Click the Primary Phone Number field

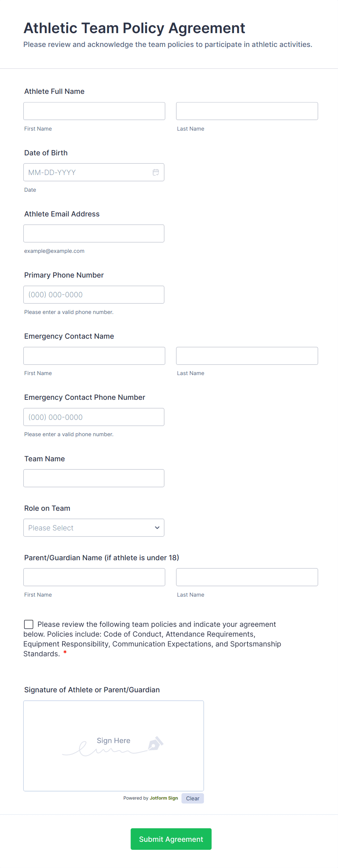[x=94, y=295]
